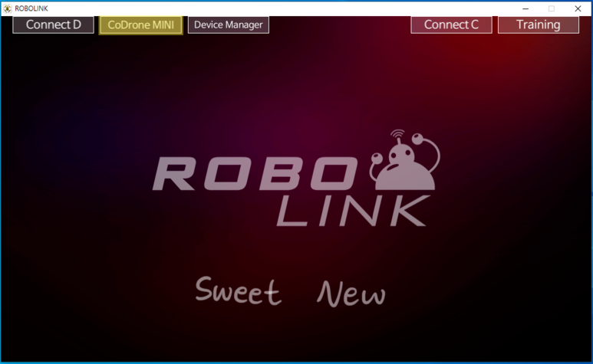Open Device Manager
Viewport: 593px width, 364px height.
(x=229, y=25)
